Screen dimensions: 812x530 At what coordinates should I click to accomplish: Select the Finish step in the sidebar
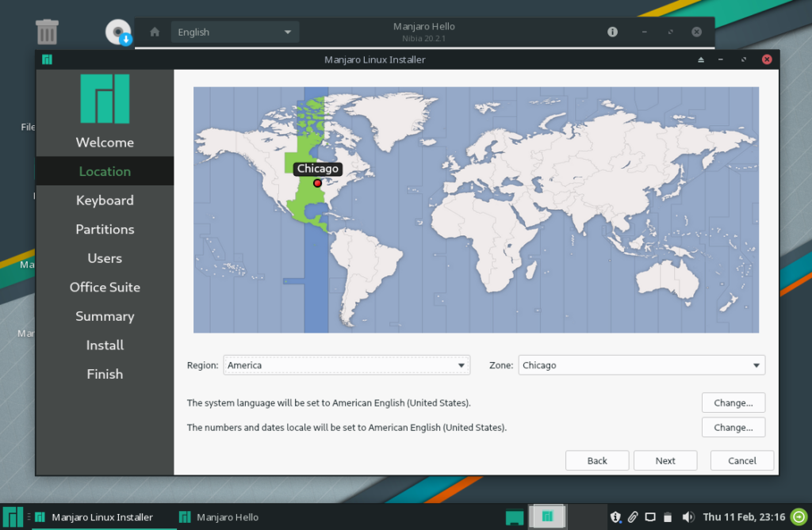pyautogui.click(x=105, y=374)
